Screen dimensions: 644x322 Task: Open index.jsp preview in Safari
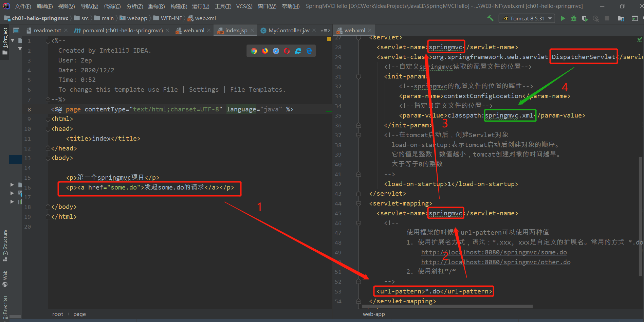(x=276, y=51)
